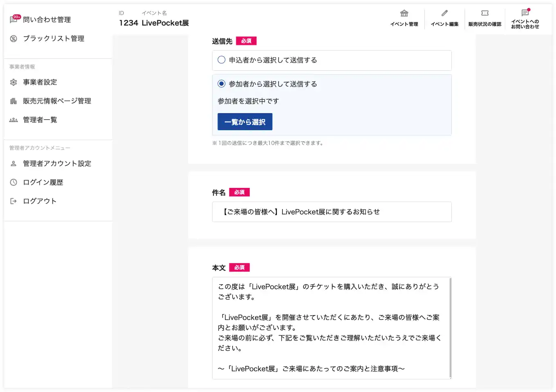This screenshot has width=556, height=392.
Task: Select 参加者から選択して送信する radio button
Action: pyautogui.click(x=222, y=84)
